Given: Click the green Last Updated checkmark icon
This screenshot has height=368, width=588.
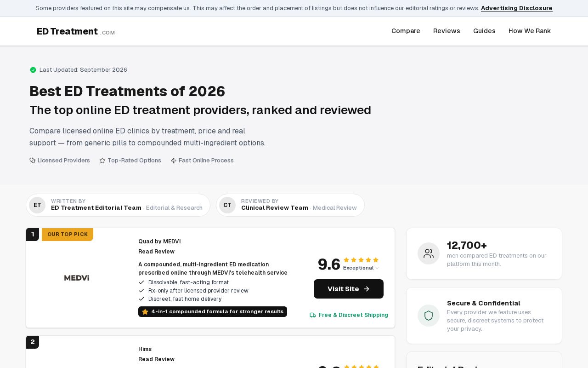Looking at the screenshot, I should [x=33, y=70].
